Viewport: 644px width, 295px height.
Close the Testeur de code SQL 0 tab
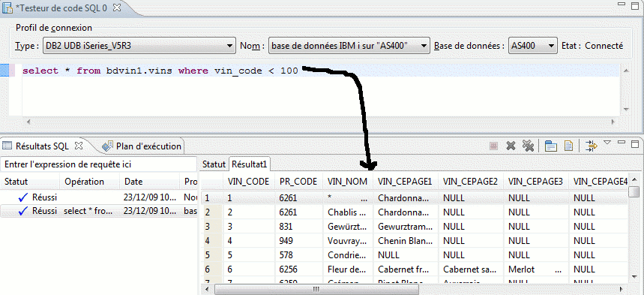117,8
